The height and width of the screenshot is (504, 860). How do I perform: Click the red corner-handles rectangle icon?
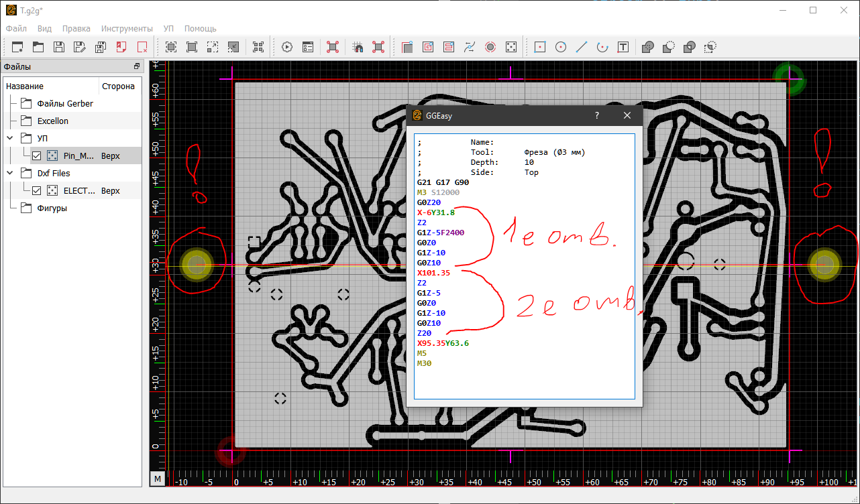[x=333, y=47]
